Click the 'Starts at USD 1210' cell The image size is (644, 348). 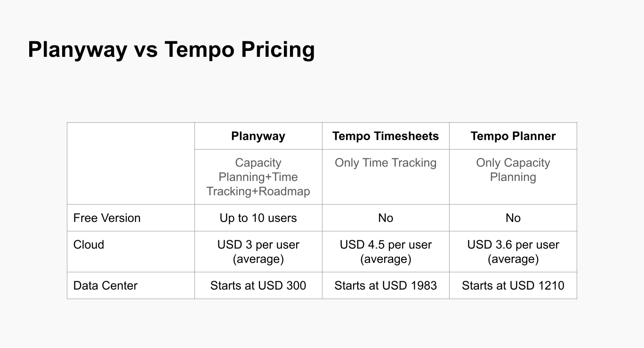tap(513, 286)
